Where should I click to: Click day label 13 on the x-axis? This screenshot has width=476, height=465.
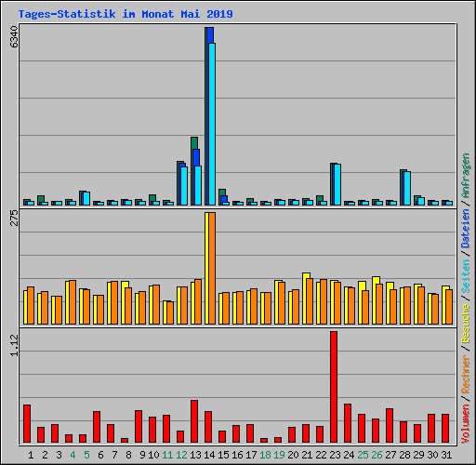(195, 455)
